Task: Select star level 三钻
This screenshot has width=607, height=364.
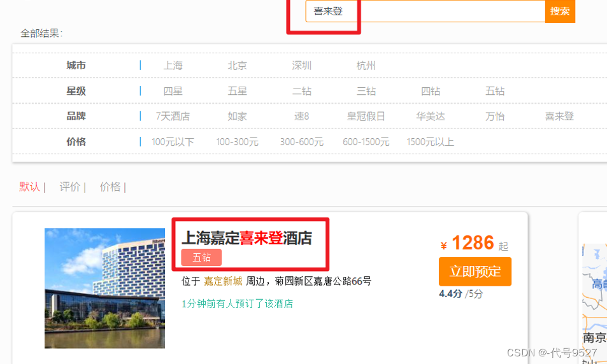Action: (366, 91)
